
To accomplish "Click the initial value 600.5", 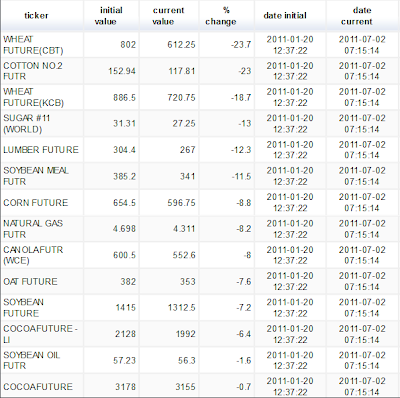I will pyautogui.click(x=124, y=255).
